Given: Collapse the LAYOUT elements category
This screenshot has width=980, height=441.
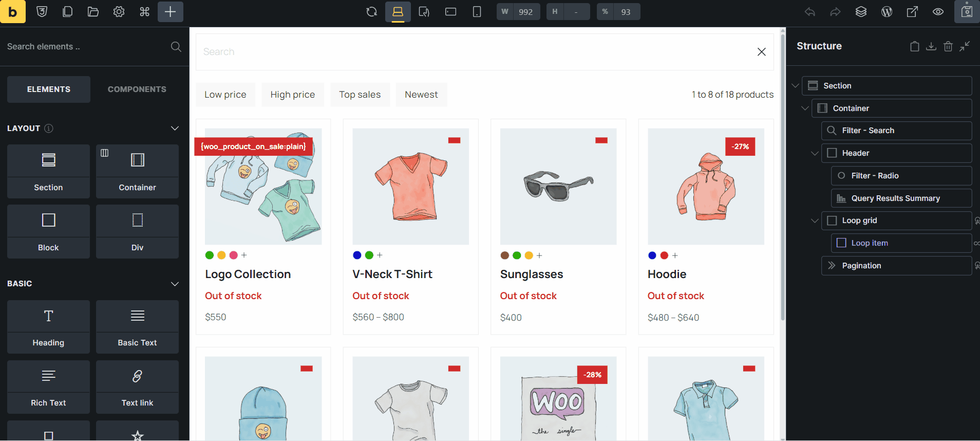Looking at the screenshot, I should (175, 128).
